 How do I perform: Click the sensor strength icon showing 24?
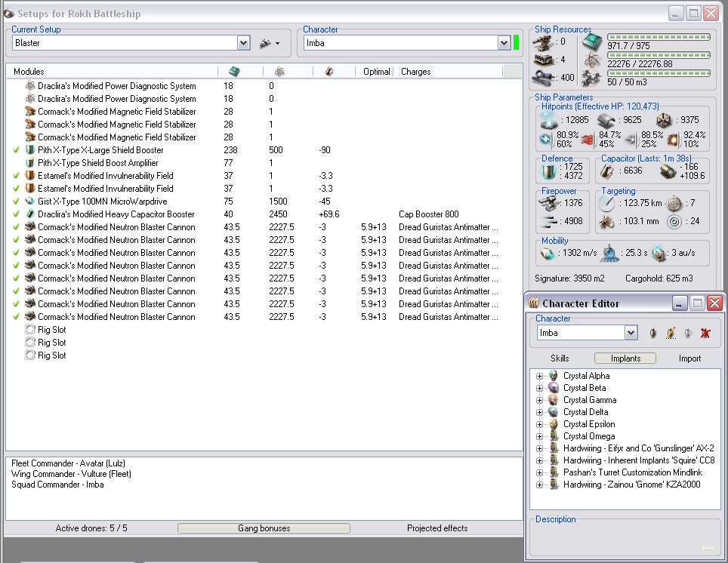pyautogui.click(x=674, y=221)
